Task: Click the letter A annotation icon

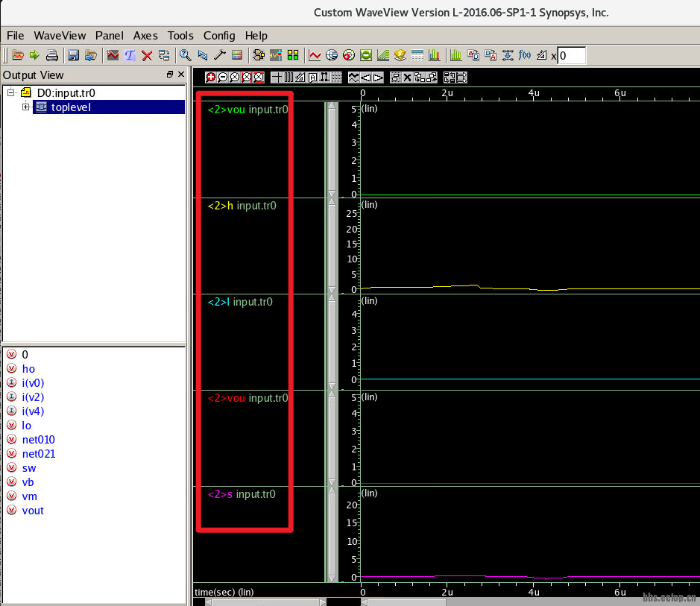Action: 313,78
